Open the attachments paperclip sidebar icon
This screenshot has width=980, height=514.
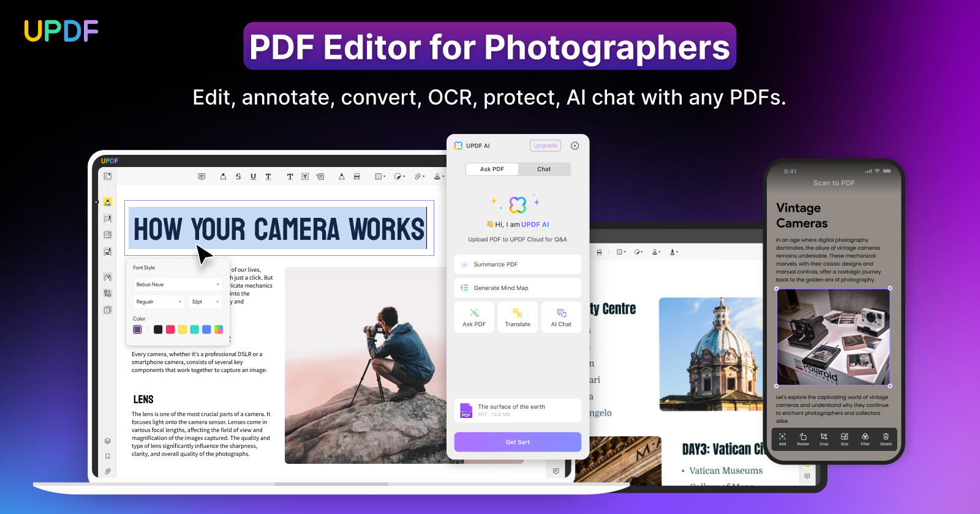[x=108, y=471]
